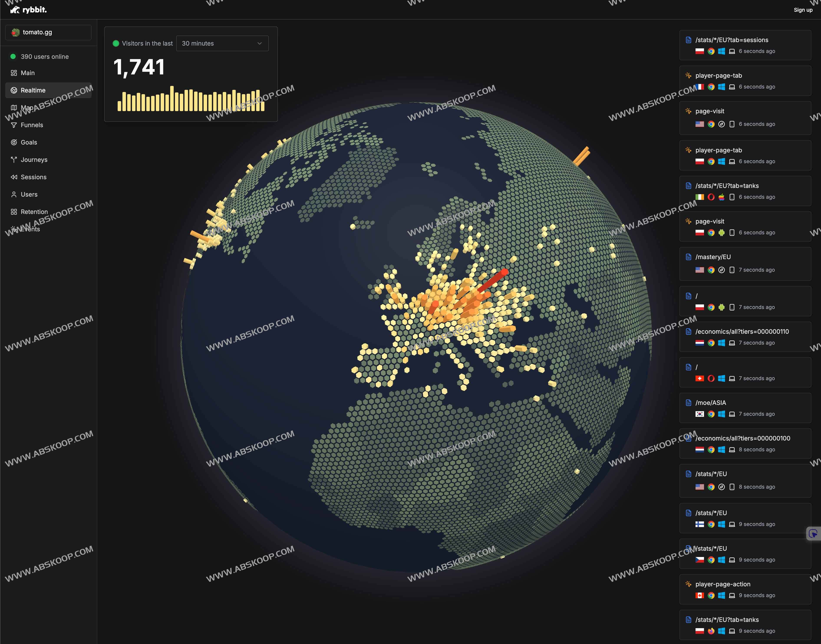Click the tomato.gg site favicon
The image size is (821, 644).
pyautogui.click(x=15, y=32)
